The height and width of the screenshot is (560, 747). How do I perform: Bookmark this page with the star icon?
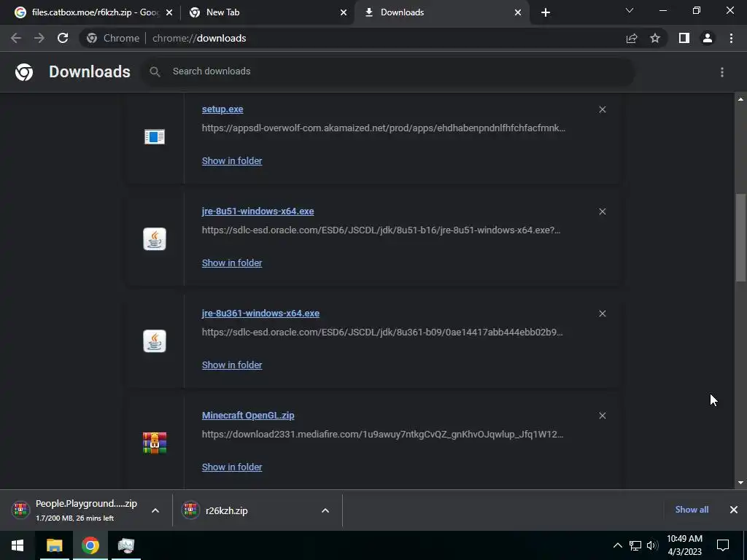pos(655,38)
